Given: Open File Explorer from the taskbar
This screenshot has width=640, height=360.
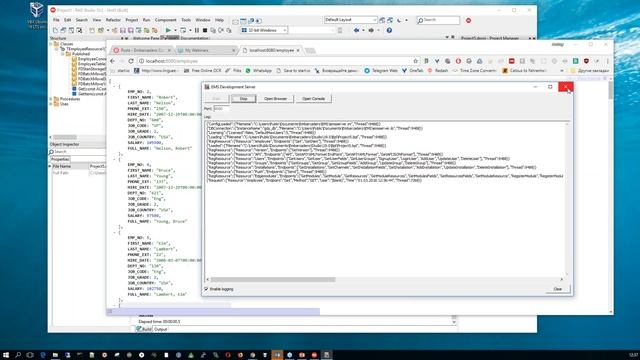Looking at the screenshot, I should [55, 355].
